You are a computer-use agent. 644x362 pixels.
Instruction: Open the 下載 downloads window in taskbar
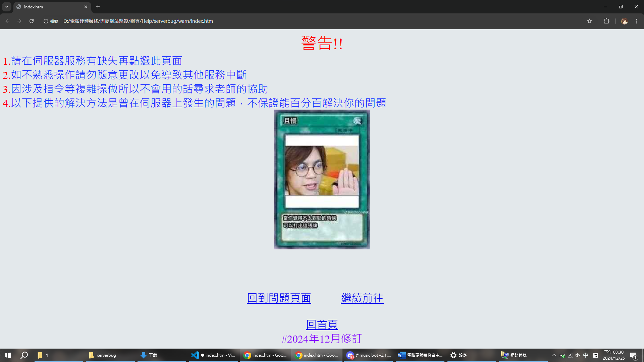pyautogui.click(x=162, y=355)
